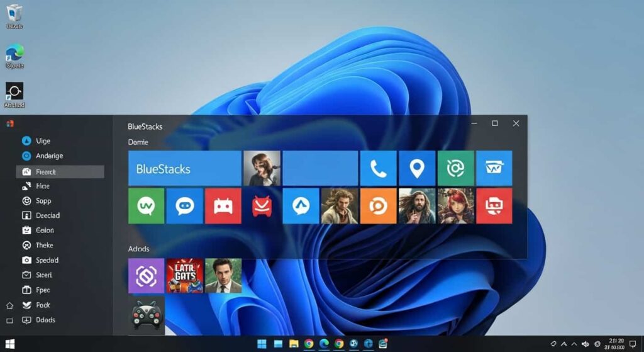
Task: Open the blue arrow chat bubble tile
Action: click(301, 206)
